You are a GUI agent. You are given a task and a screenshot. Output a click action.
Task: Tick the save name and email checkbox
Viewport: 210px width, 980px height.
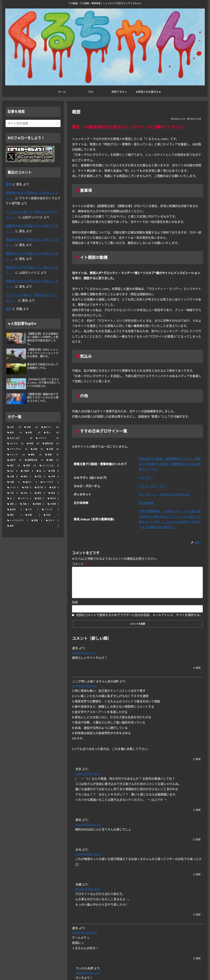point(73,615)
